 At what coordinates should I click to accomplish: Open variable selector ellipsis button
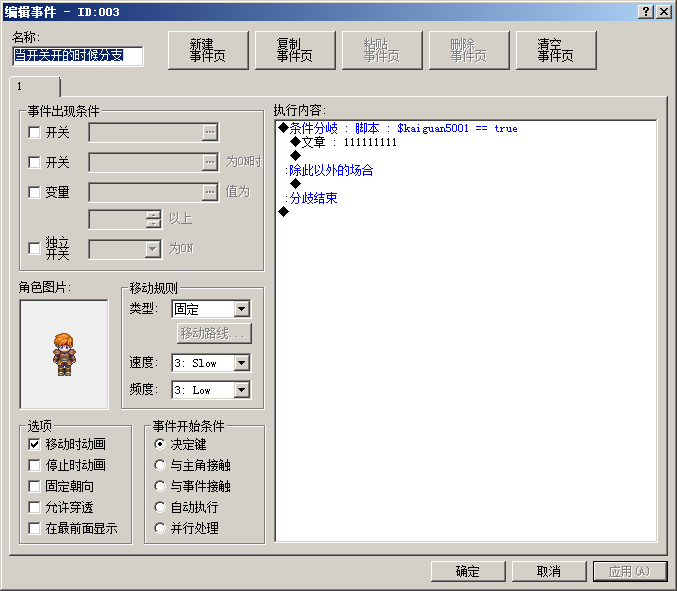[x=210, y=192]
